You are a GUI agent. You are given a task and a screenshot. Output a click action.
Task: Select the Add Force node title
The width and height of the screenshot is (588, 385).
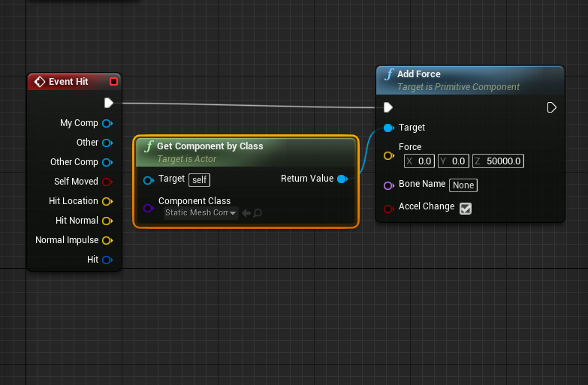(x=419, y=74)
